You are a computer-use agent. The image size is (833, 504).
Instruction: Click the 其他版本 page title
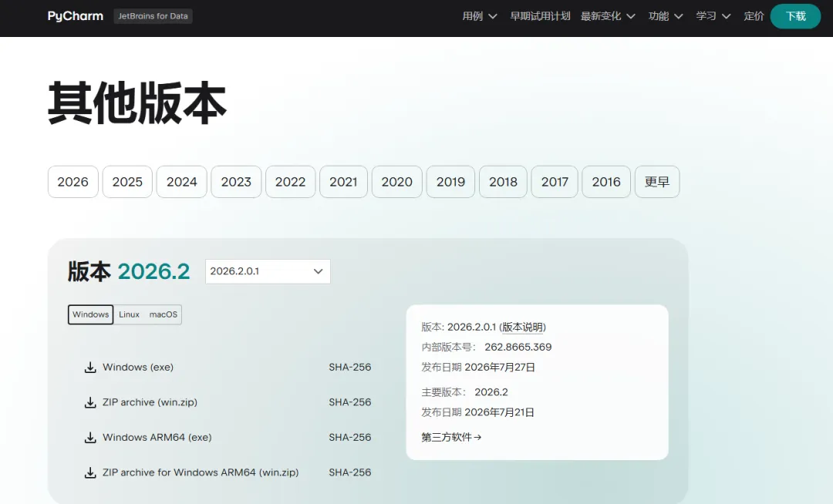pos(137,103)
